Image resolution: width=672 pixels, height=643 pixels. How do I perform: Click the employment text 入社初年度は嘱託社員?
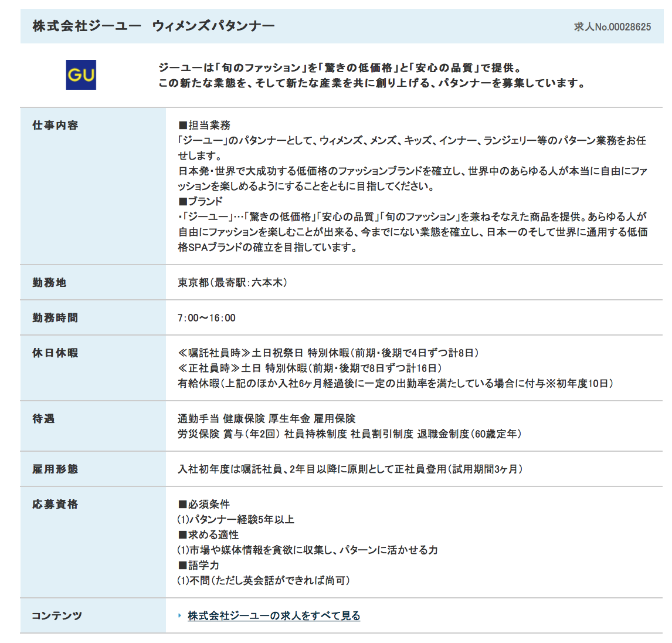[350, 469]
